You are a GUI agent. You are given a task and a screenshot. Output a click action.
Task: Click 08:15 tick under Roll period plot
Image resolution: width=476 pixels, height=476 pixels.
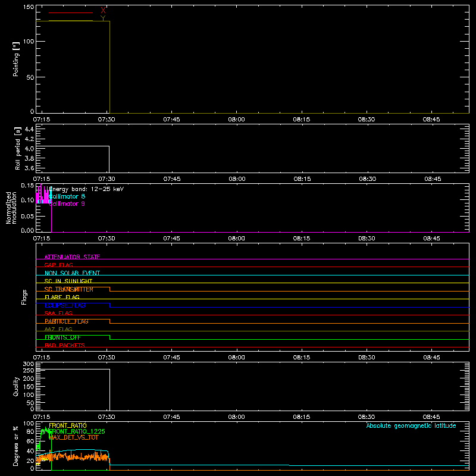302,179
